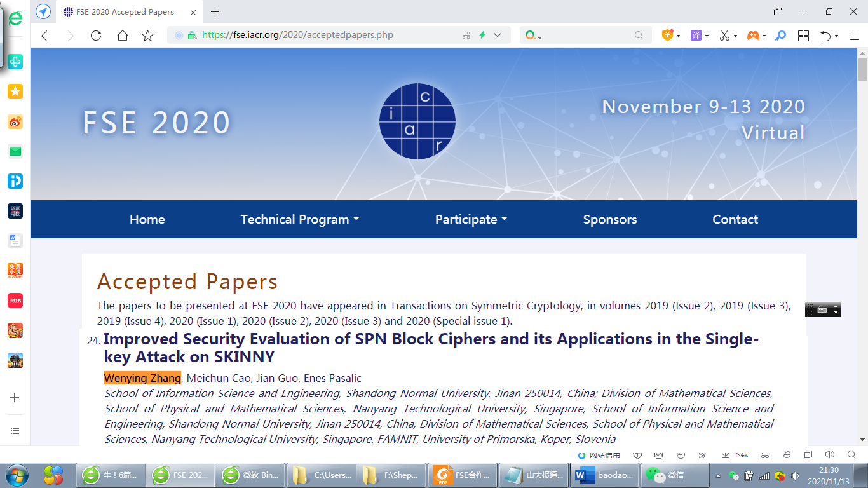Image resolution: width=868 pixels, height=488 pixels.
Task: Expand the Participate dropdown menu
Action: tap(471, 219)
